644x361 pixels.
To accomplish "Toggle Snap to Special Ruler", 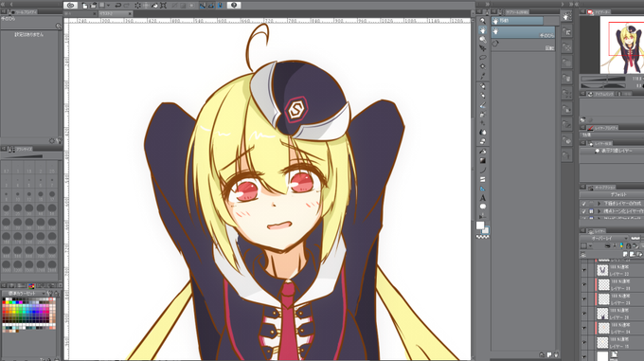I will [211, 6].
